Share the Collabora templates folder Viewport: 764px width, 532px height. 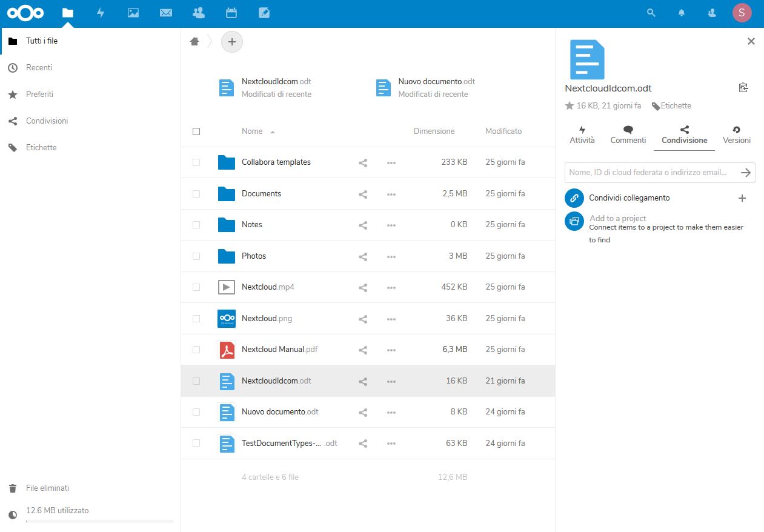[363, 163]
